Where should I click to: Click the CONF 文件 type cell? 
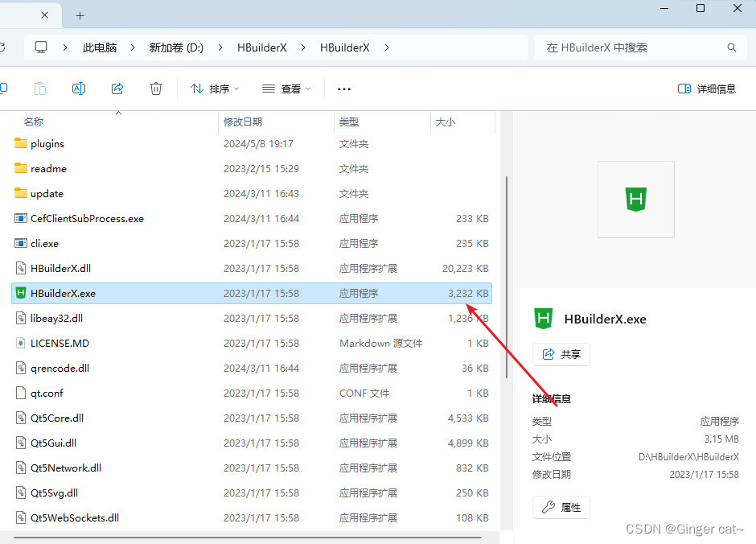click(364, 393)
